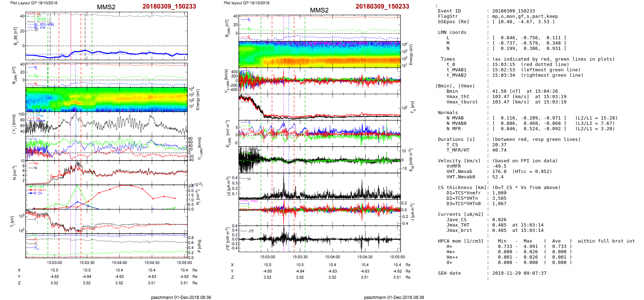The height and width of the screenshot is (300, 644).
Task: Click '15:05:00' time tick on right plot
Action: pyautogui.click(x=397, y=257)
